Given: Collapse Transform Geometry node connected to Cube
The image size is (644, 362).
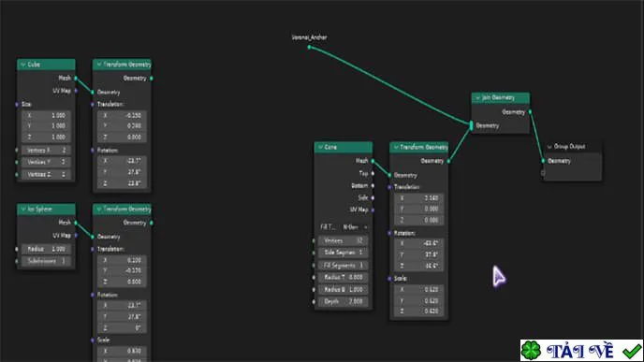Looking at the screenshot, I should [x=99, y=65].
